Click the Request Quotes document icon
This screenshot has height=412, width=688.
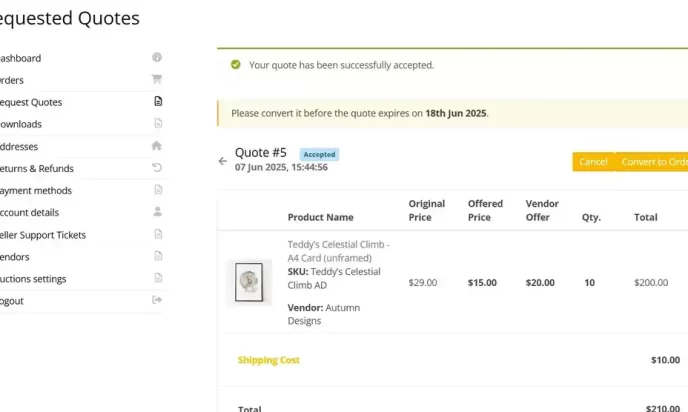point(158,101)
